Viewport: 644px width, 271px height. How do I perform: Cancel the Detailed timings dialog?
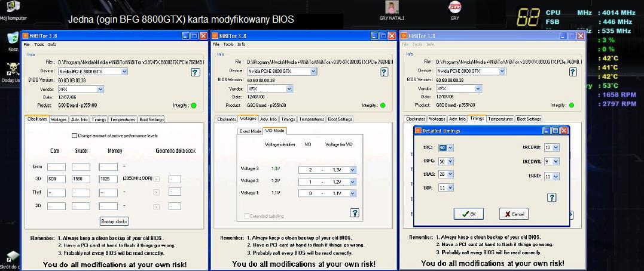click(x=514, y=214)
